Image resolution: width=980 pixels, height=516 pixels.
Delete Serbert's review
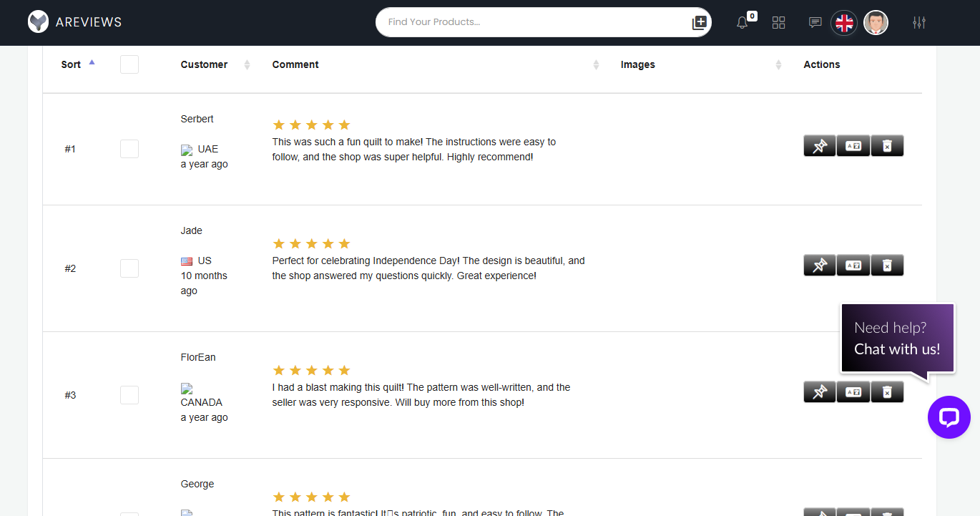pyautogui.click(x=887, y=146)
